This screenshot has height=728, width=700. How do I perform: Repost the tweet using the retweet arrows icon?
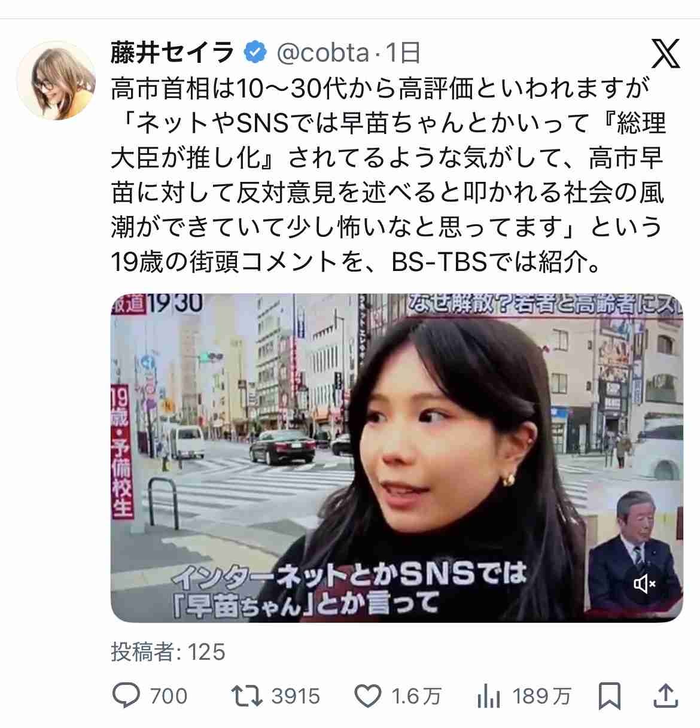[x=247, y=696]
